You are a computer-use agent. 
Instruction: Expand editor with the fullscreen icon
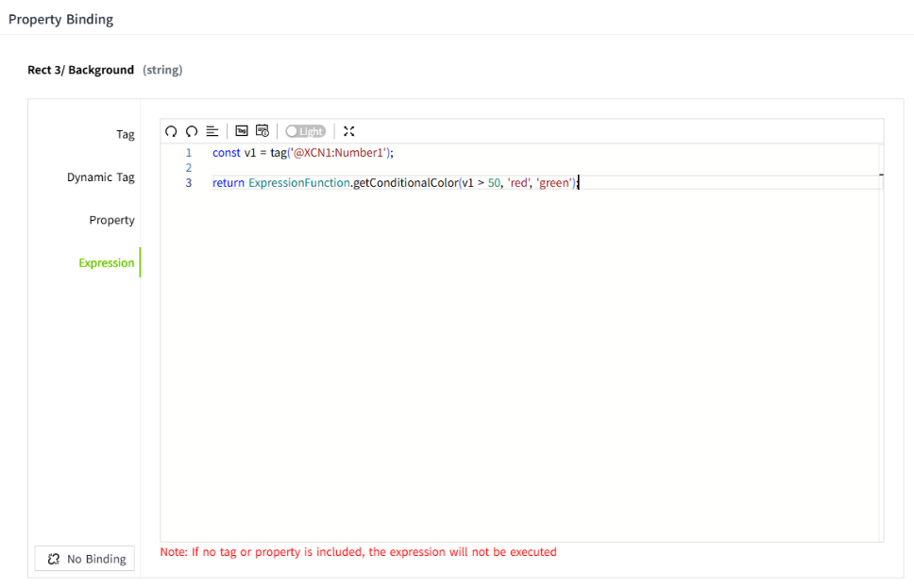348,131
